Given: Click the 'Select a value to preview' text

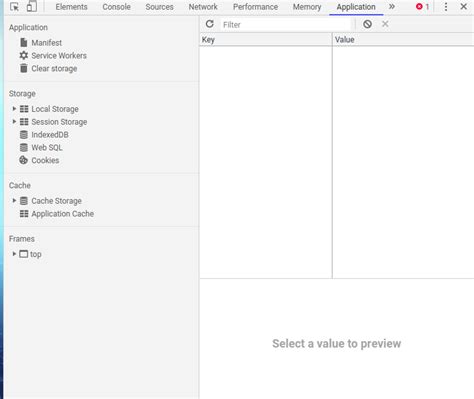Looking at the screenshot, I should click(x=337, y=344).
